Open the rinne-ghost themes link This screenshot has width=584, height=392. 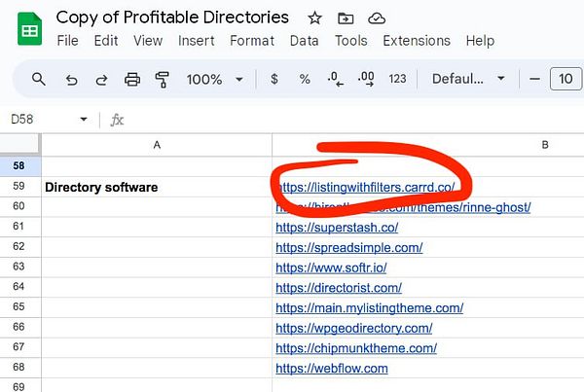(403, 207)
